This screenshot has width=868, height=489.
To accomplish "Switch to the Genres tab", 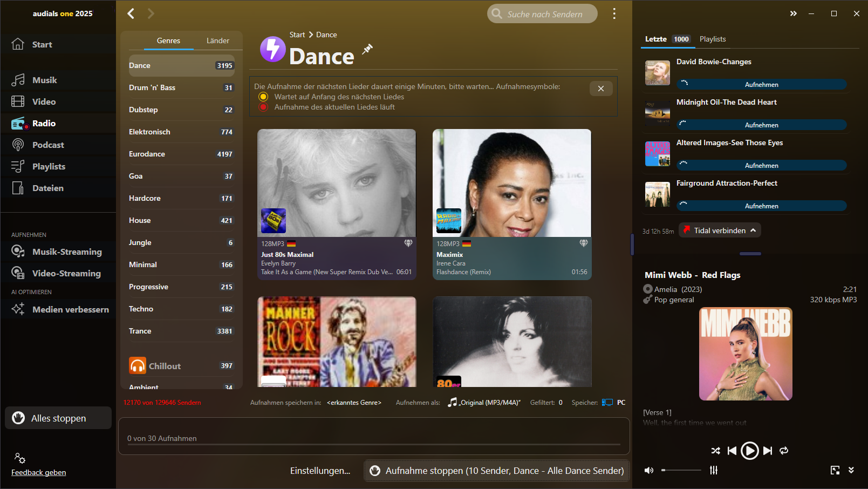I will click(x=168, y=40).
